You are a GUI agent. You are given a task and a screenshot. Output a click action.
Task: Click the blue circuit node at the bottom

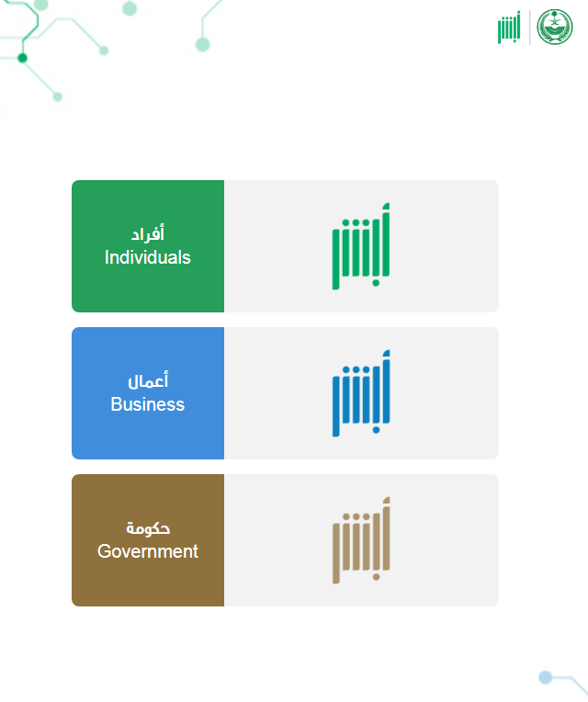click(545, 677)
